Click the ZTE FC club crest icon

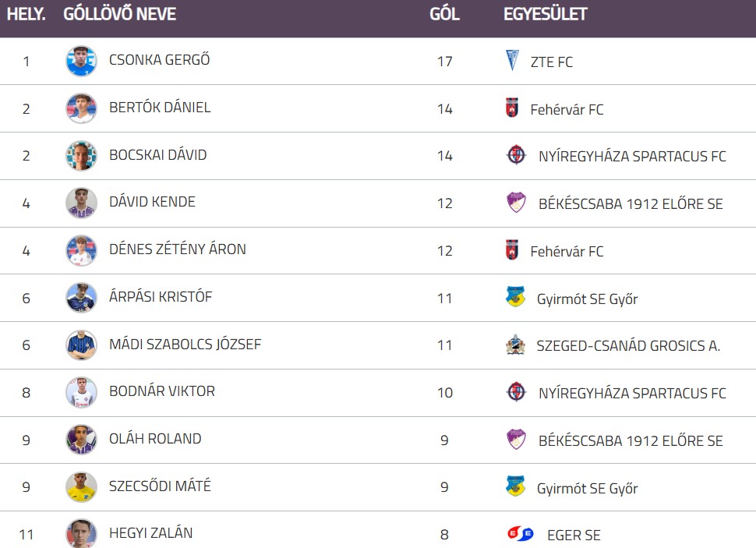[x=512, y=60]
